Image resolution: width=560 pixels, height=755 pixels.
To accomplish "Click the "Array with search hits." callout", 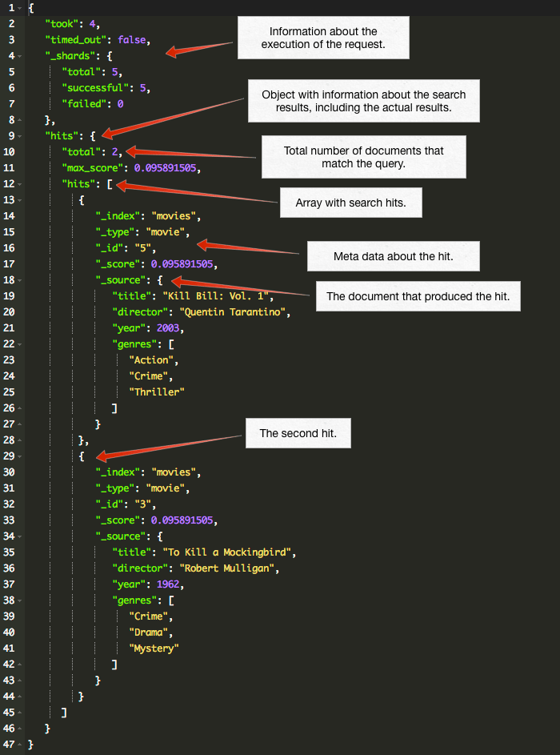I will 350,203.
